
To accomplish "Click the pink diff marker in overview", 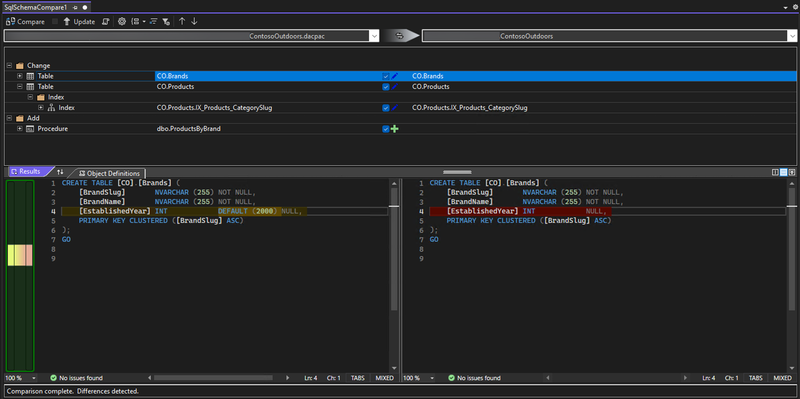I will click(29, 255).
